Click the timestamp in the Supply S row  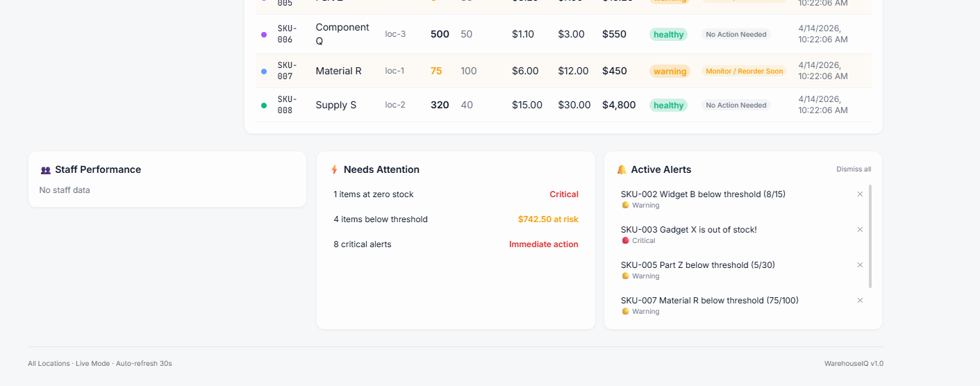click(x=823, y=105)
